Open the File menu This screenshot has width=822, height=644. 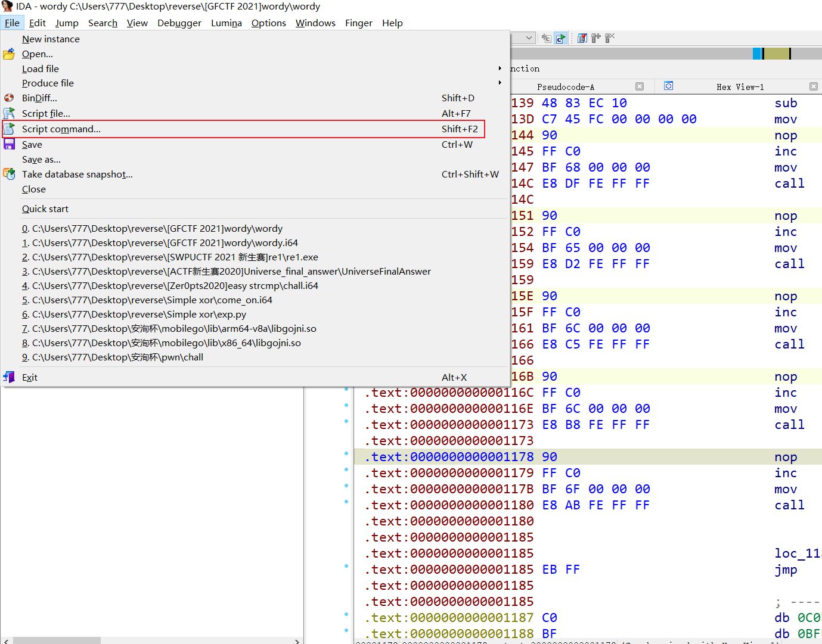(12, 23)
